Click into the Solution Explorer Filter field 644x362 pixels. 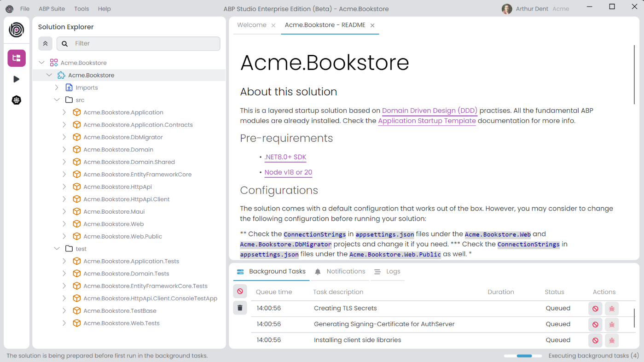tap(138, 44)
